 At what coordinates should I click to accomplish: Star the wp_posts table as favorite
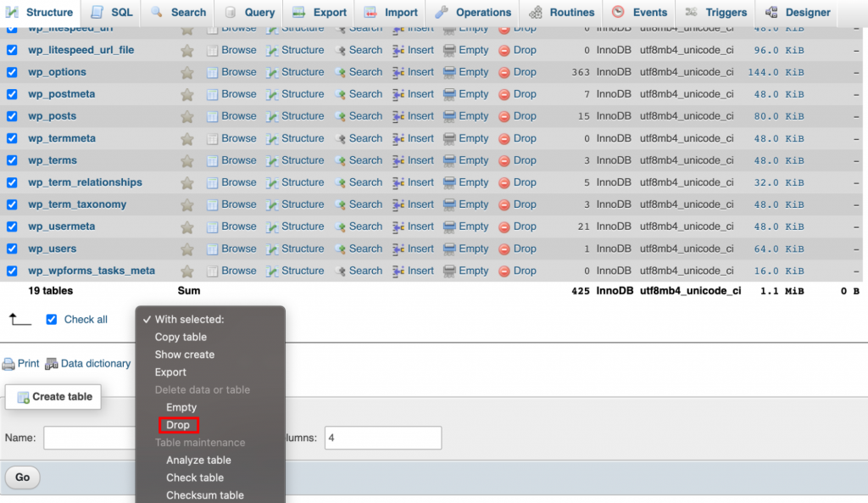click(187, 117)
